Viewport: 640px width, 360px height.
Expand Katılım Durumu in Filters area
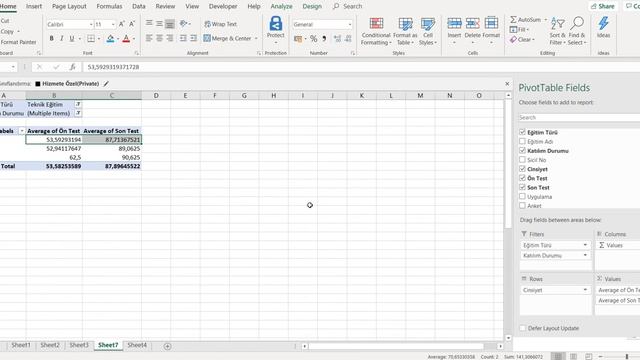585,255
